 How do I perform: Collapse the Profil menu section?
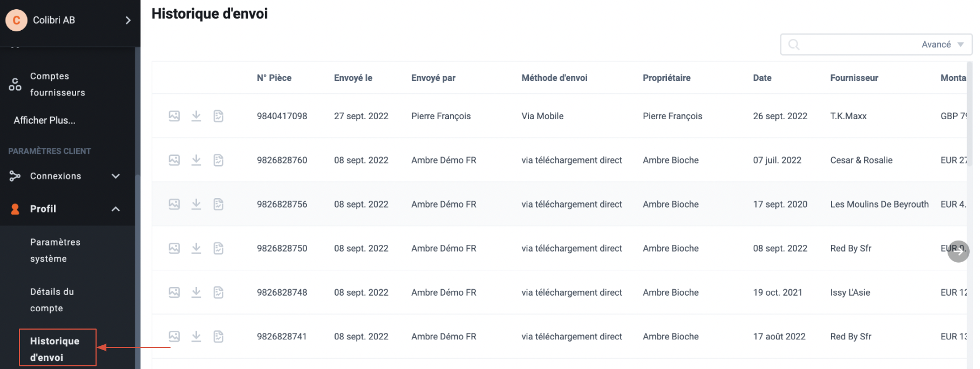(115, 209)
